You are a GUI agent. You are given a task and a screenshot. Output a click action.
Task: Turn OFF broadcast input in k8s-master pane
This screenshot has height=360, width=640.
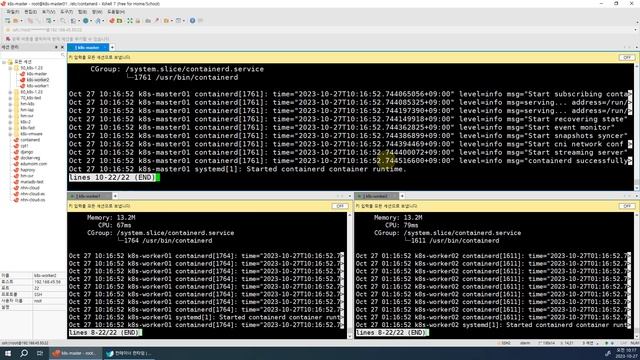tap(627, 58)
